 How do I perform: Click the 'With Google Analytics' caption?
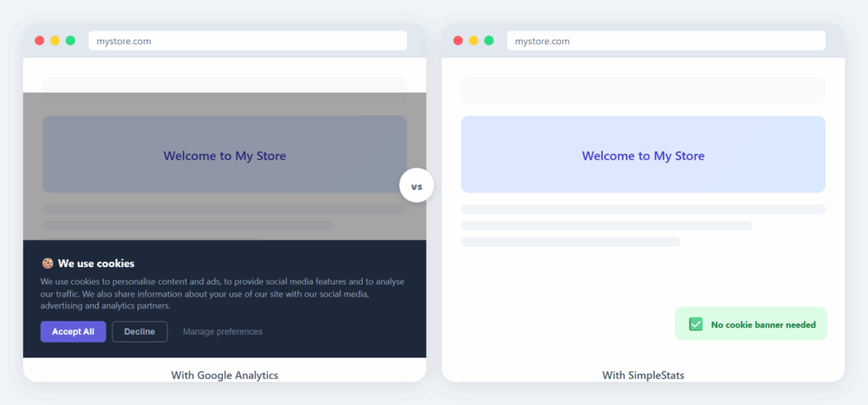[x=225, y=375]
